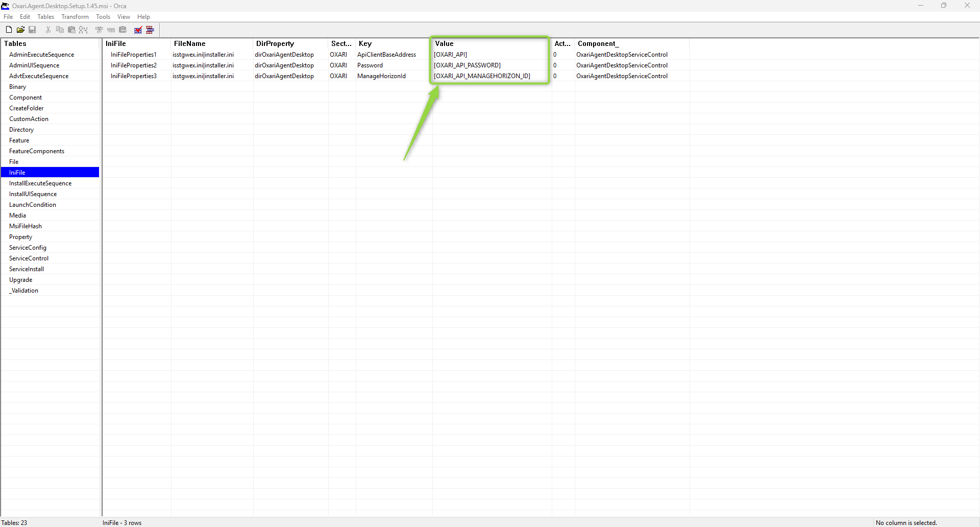
Task: Select the InstallUISequence table
Action: [x=50, y=194]
